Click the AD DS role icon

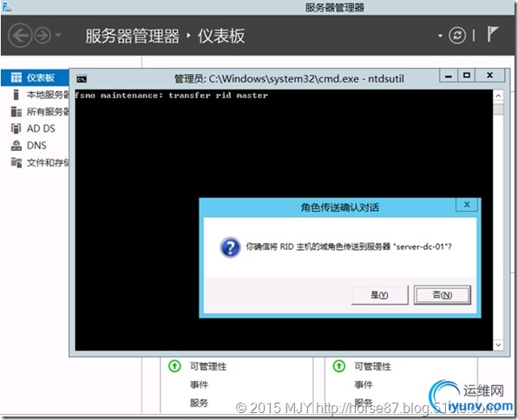point(16,128)
